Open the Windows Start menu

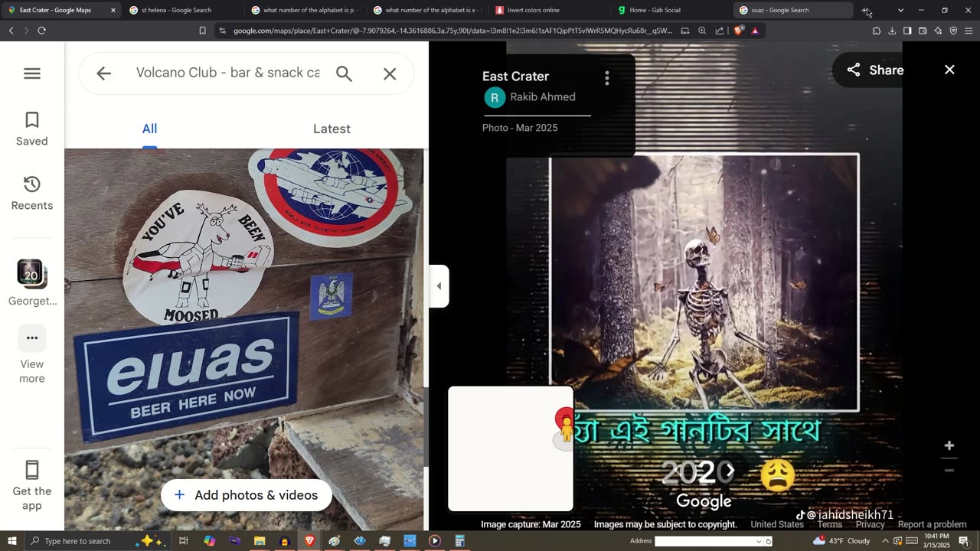pos(11,541)
